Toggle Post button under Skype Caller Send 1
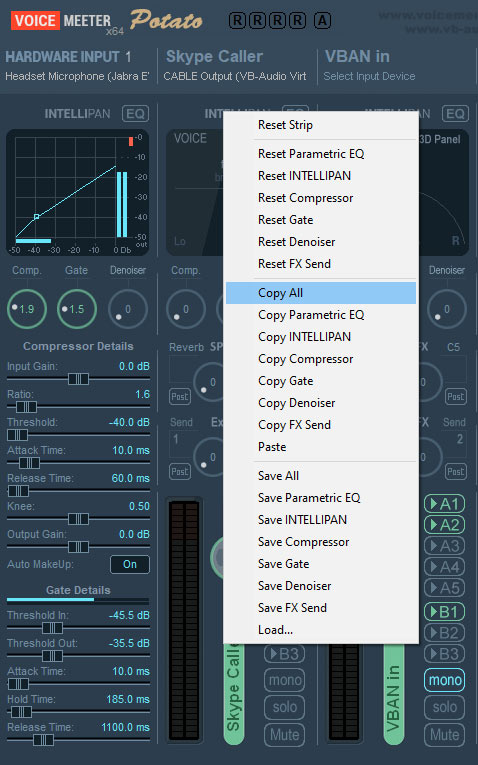Viewport: 478px width, 765px height. coord(180,471)
